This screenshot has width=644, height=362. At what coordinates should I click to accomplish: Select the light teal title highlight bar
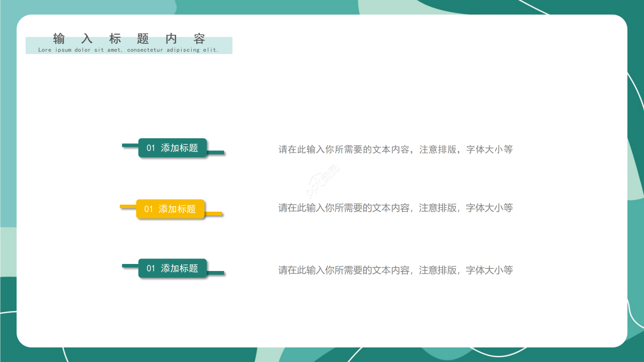click(129, 44)
